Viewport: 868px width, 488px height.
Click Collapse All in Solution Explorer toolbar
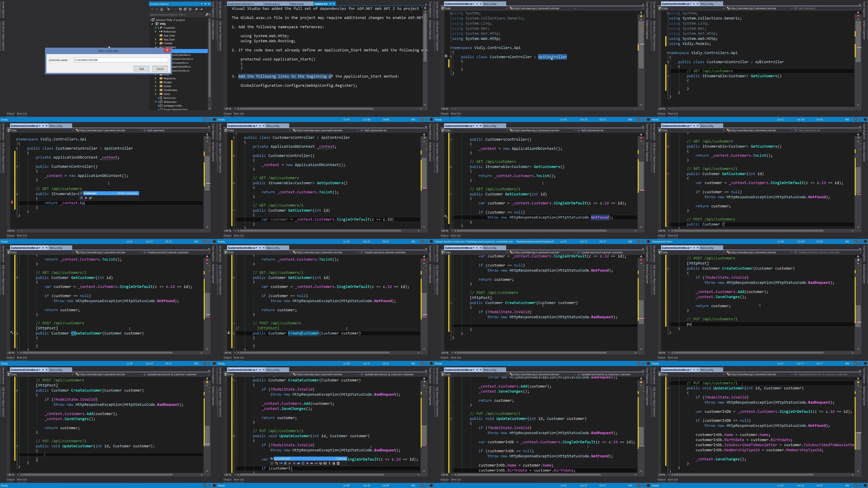185,9
